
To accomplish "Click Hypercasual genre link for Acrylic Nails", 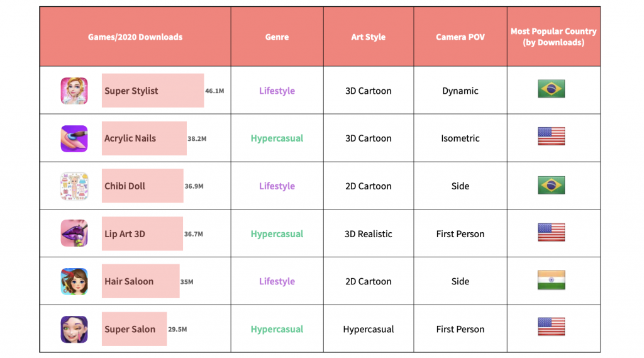I will 277,138.
